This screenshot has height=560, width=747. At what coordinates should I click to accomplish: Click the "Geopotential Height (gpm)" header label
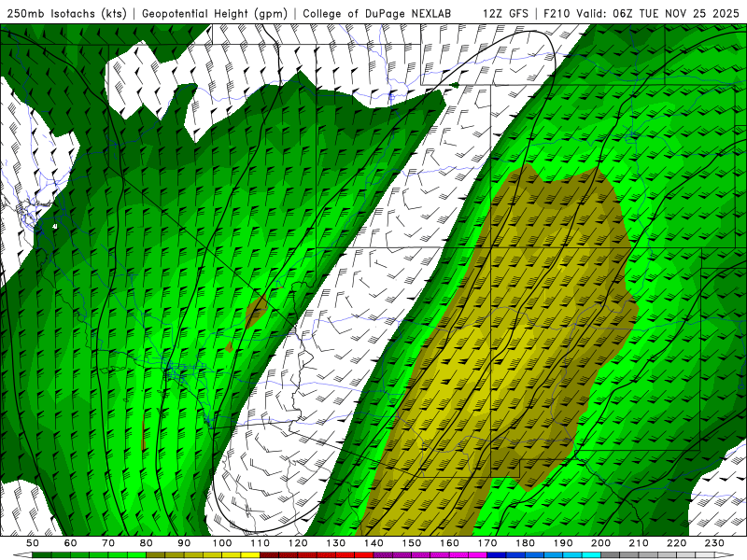click(x=215, y=14)
